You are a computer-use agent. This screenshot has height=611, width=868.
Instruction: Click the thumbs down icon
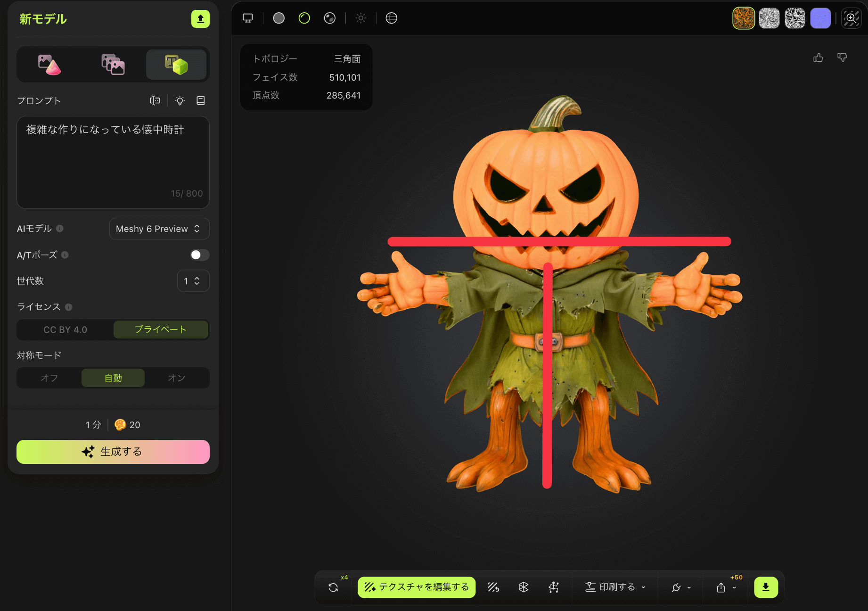pos(842,58)
